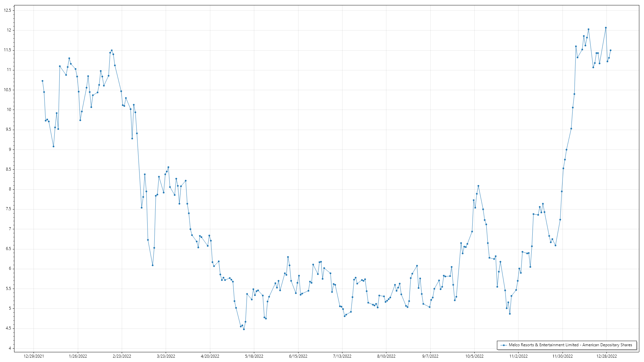The image size is (644, 362).
Task: Click the 6/15/2022 x-axis label
Action: (298, 356)
